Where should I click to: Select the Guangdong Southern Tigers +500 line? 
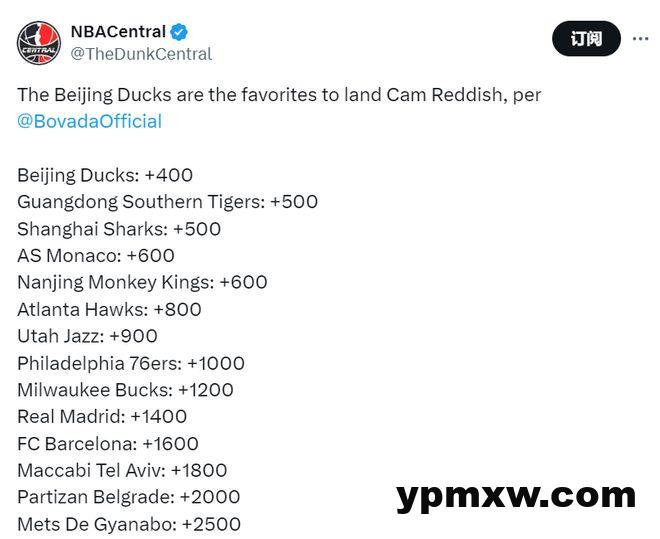click(x=167, y=202)
